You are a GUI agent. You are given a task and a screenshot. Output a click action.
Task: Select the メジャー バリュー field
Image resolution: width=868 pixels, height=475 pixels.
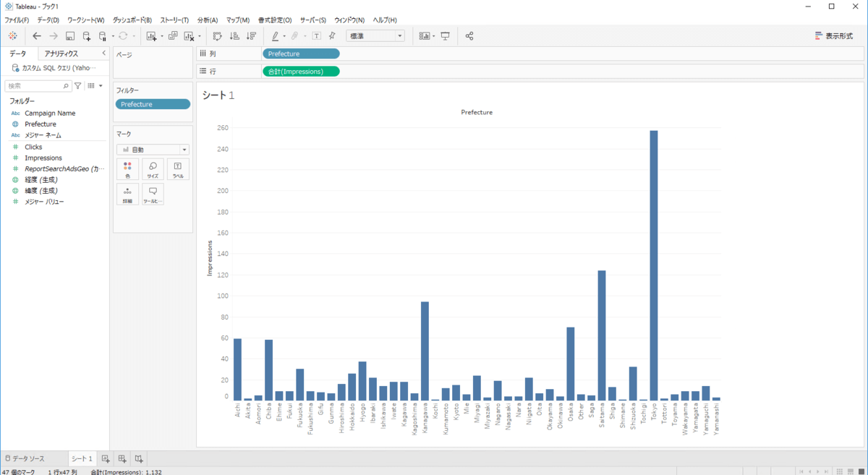tap(44, 202)
